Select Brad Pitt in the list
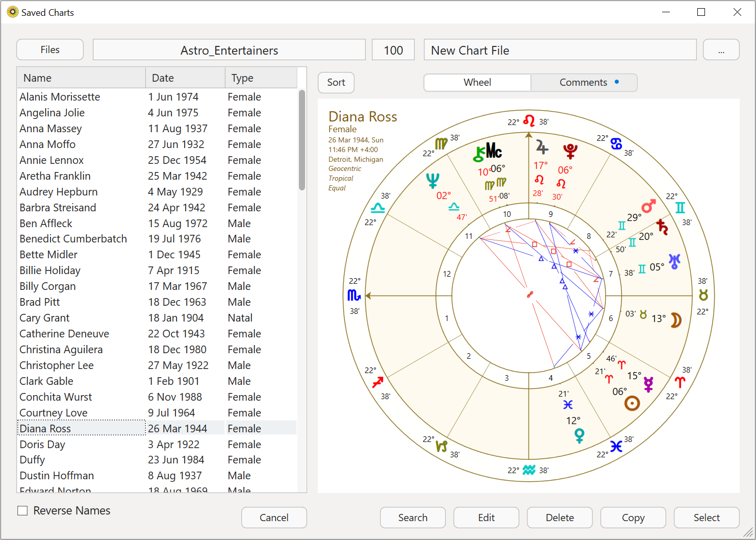 157,302
